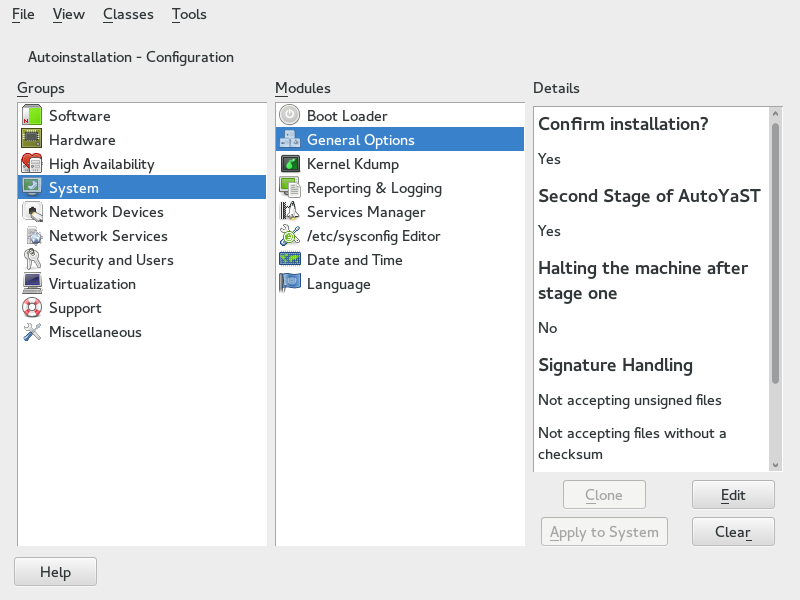Click the Miscellaneous tools icon
The image size is (800, 600).
tap(30, 332)
